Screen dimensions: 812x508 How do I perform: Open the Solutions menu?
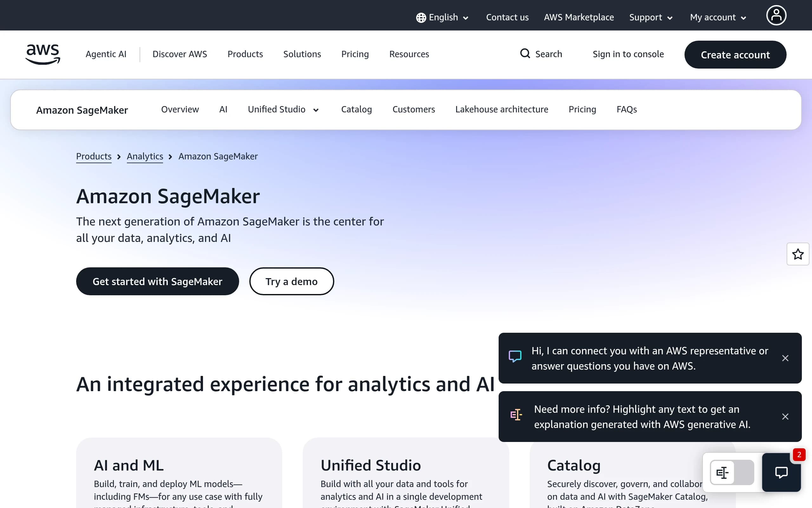(302, 54)
